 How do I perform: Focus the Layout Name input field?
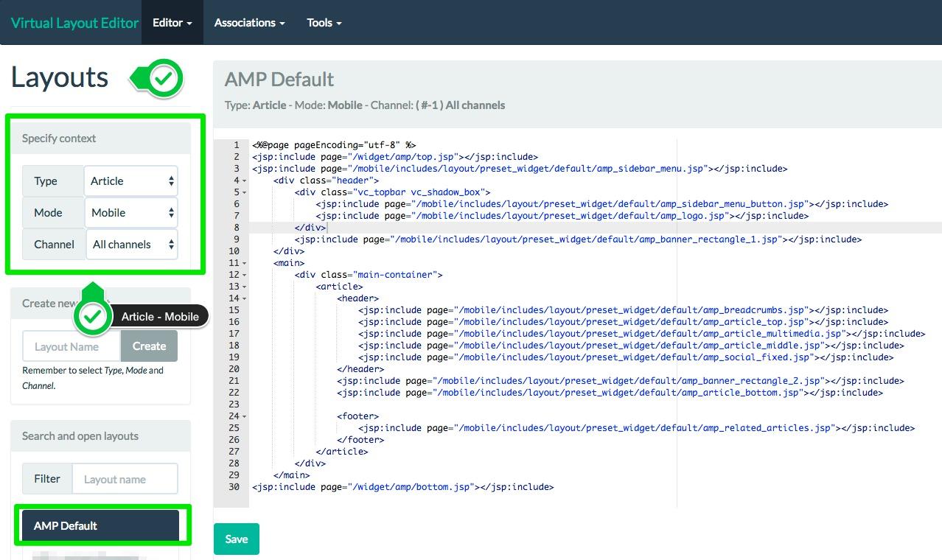pyautogui.click(x=71, y=346)
